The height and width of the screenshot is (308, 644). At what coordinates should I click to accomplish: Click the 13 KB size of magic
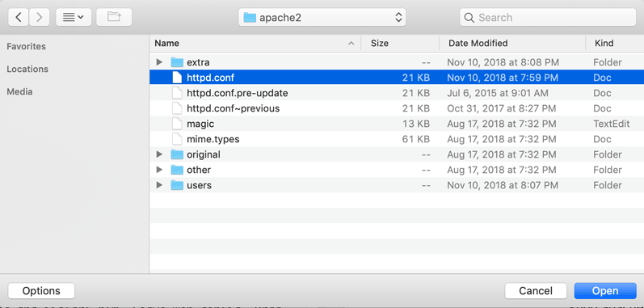(416, 124)
